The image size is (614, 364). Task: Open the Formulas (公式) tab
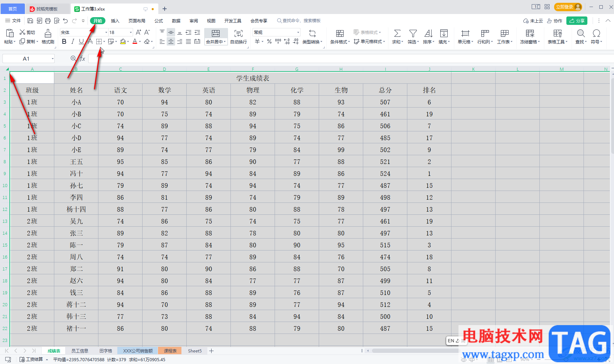[x=159, y=21]
